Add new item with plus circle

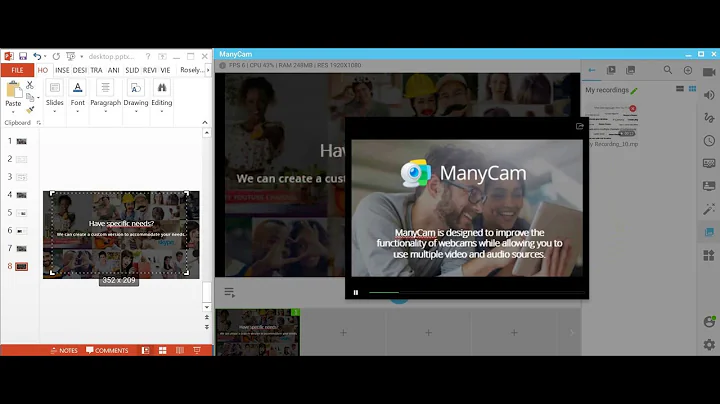[687, 70]
